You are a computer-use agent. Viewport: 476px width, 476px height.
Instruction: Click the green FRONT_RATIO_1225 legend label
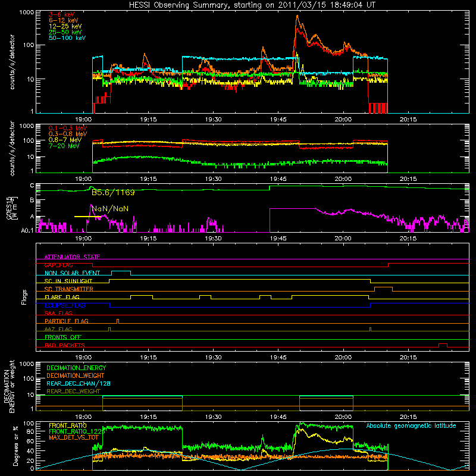tap(77, 431)
